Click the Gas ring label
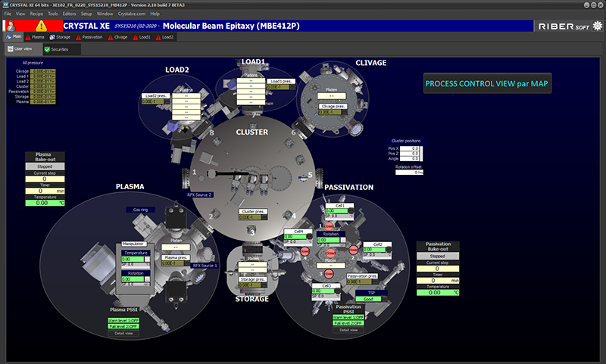 pos(140,210)
